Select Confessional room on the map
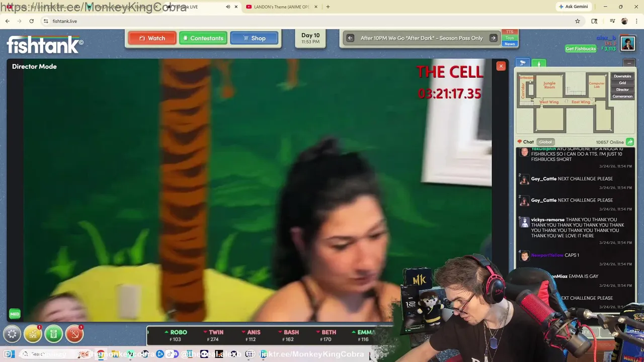Image resolution: width=644 pixels, height=362 pixels. click(x=526, y=78)
